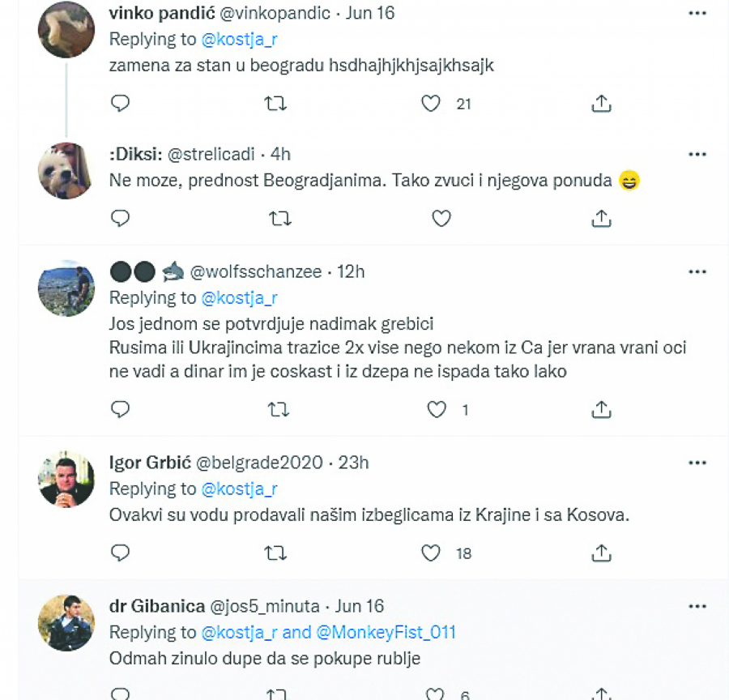The width and height of the screenshot is (729, 700).
Task: Open @wolfsschanzee's avatar image
Action: coord(66,289)
